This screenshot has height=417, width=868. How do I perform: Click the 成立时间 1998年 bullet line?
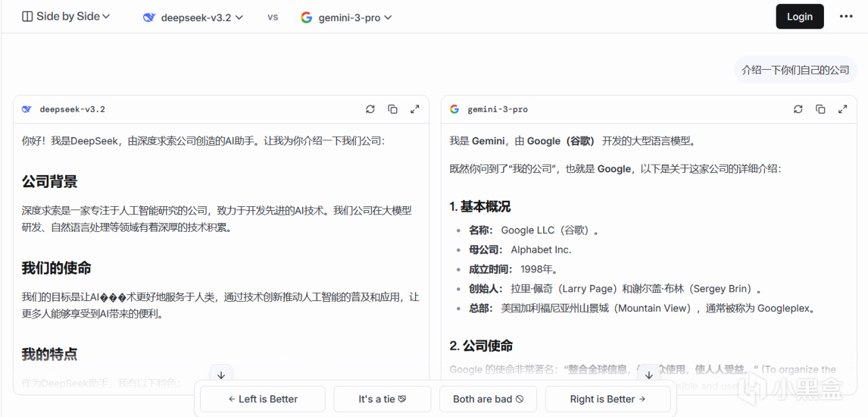pyautogui.click(x=513, y=269)
